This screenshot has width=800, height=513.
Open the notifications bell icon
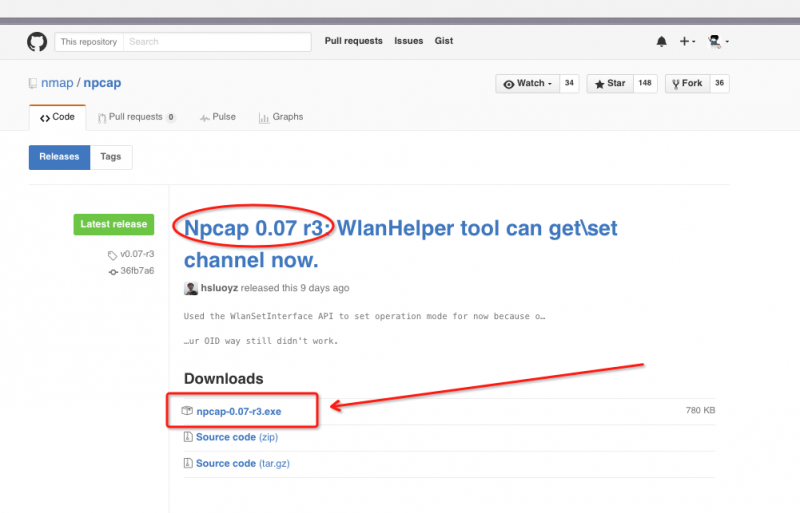pyautogui.click(x=661, y=41)
